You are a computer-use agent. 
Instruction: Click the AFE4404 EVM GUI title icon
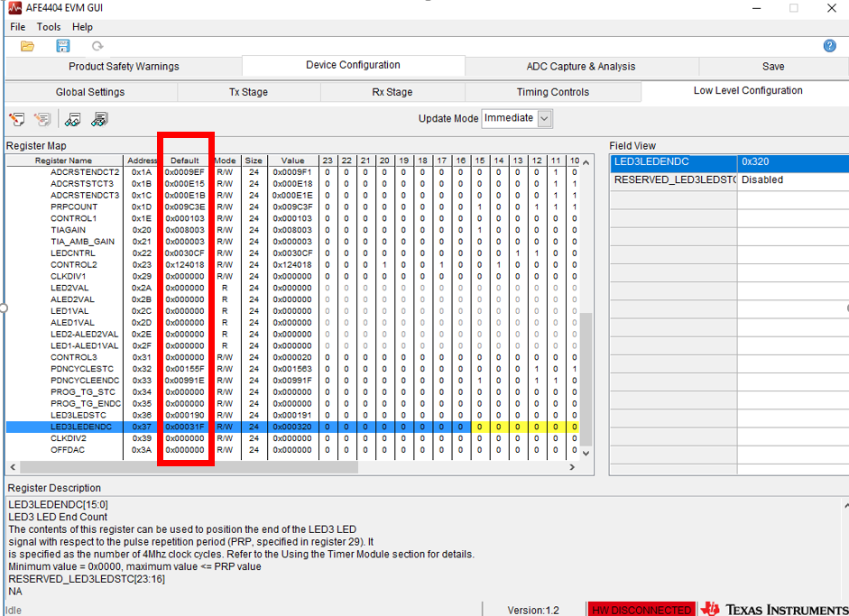(14, 7)
